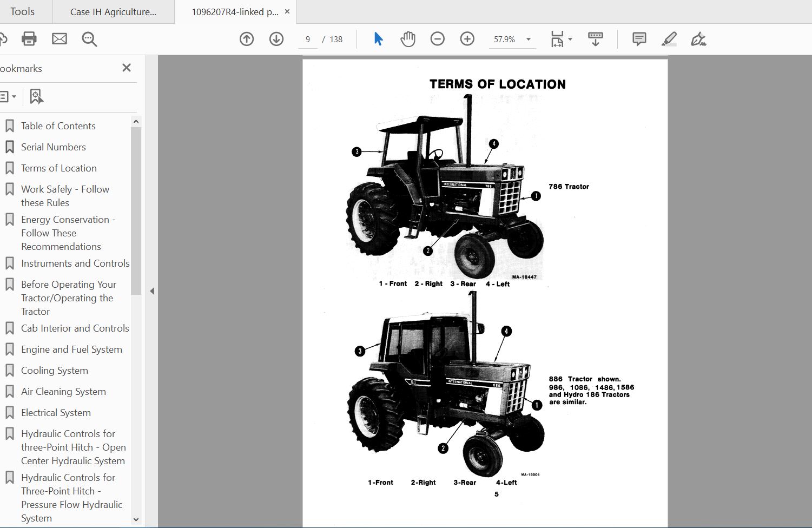The height and width of the screenshot is (528, 812).
Task: Go to Work Safely - Follow these Rules
Action: coord(65,196)
